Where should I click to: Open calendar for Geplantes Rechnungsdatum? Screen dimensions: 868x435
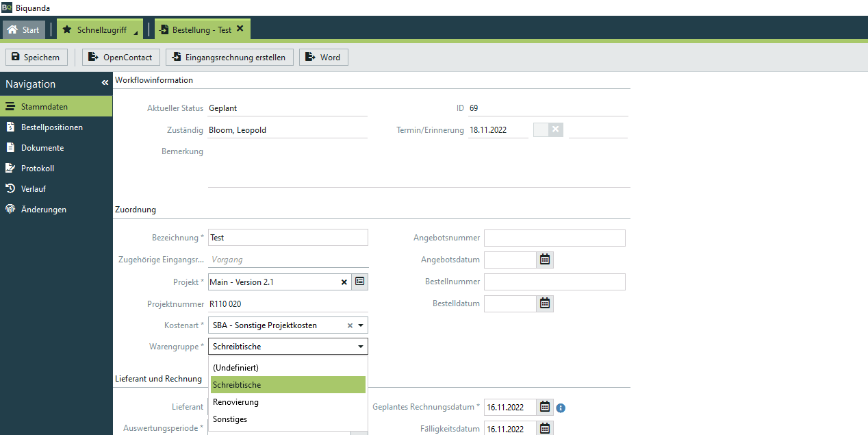pos(545,407)
